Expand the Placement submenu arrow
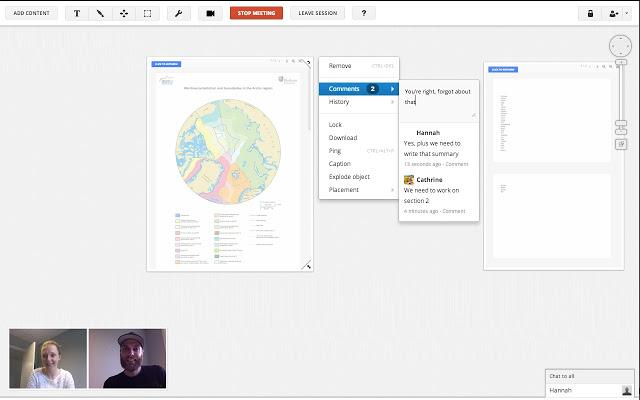Image resolution: width=640 pixels, height=400 pixels. (392, 190)
